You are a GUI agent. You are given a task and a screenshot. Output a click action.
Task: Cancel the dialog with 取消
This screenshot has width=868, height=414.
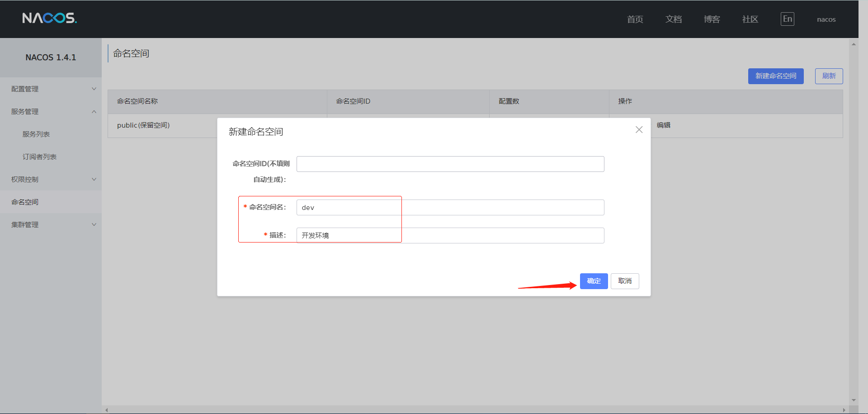pyautogui.click(x=625, y=281)
